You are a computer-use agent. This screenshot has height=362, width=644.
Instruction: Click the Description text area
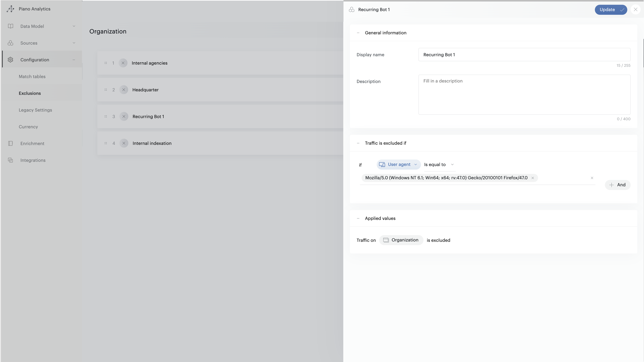click(x=524, y=95)
